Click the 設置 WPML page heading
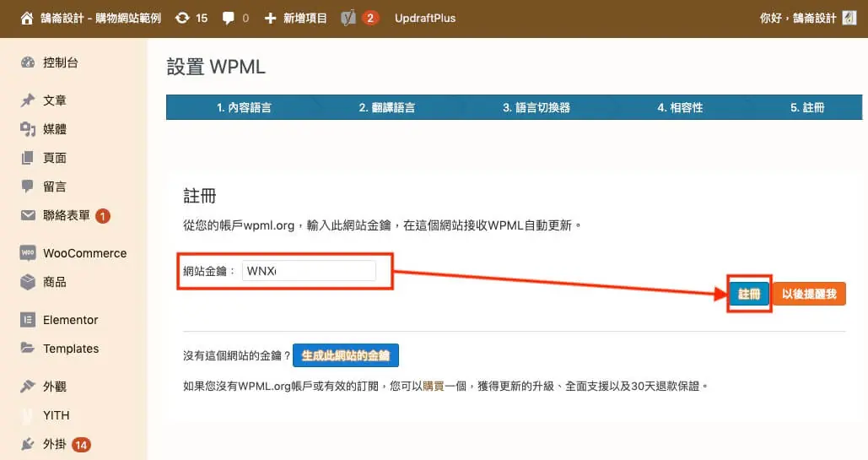This screenshot has height=460, width=868. 216,67
